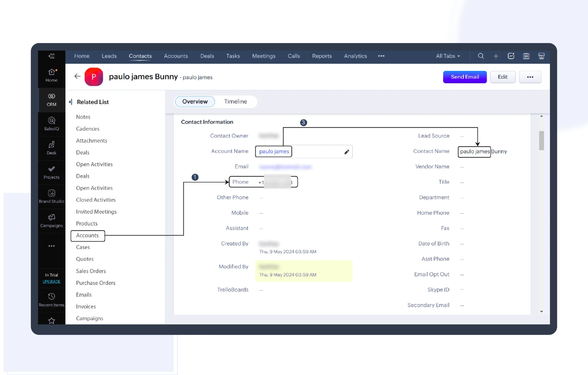Open the SalesIQ app from sidebar
Viewport: 588px width, 375px height.
pos(51,124)
